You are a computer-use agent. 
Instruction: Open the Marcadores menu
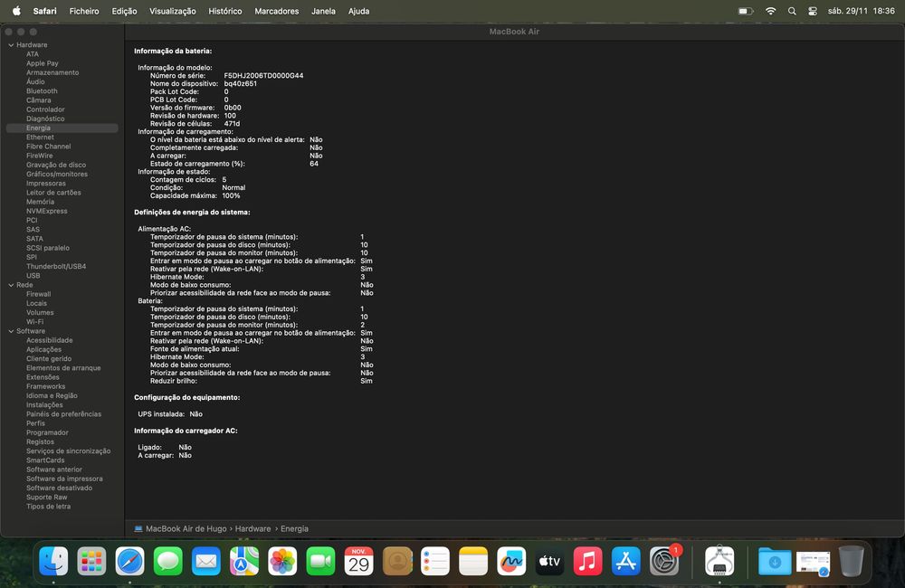point(276,11)
